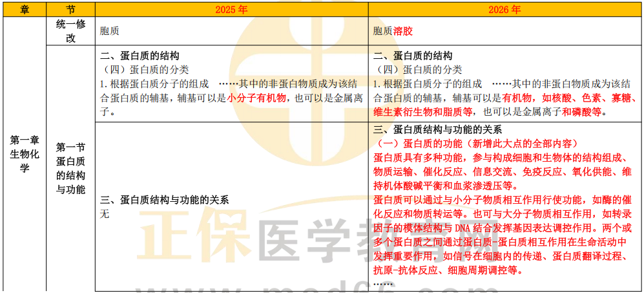Screen dimensions: 644x293
Task: Click "二、蛋白质的结构" heading in 2025 column
Action: (140, 56)
